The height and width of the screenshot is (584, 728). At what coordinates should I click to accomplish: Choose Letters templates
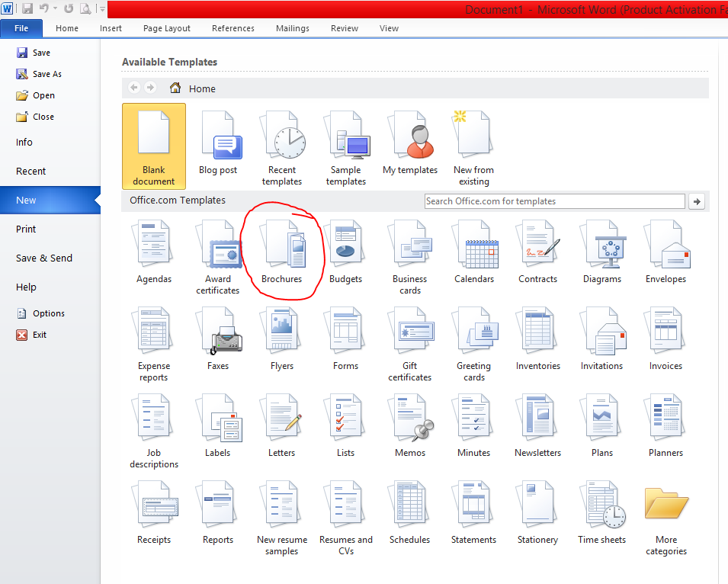282,425
